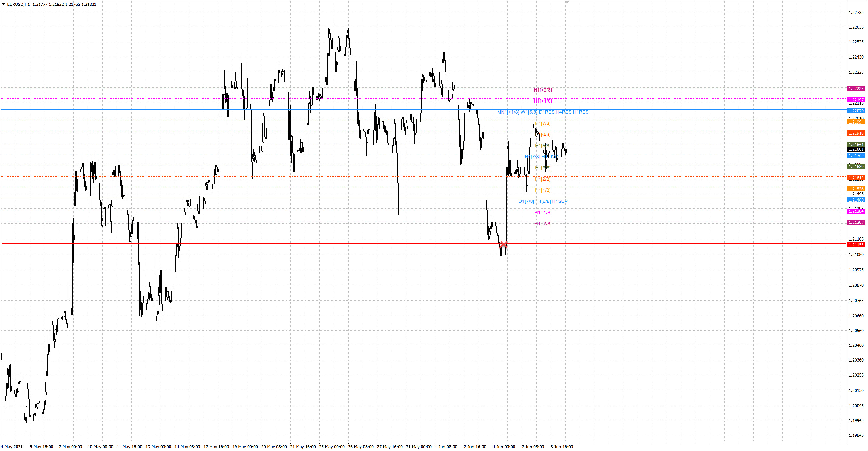Click the H1[+2/8] level label
Screen dimensions: 868x451
542,90
